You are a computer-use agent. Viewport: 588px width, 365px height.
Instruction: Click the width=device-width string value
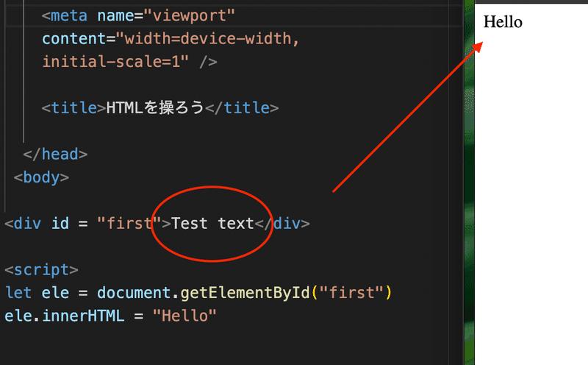[x=207, y=39]
